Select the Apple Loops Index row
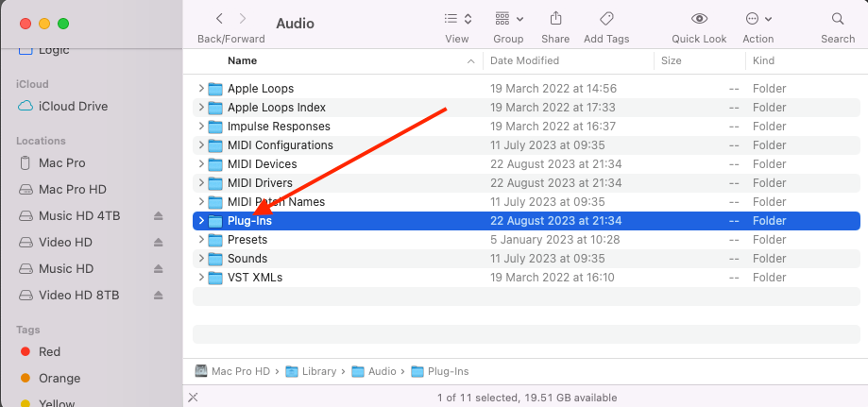Screen dimensions: 868x407 [x=526, y=108]
